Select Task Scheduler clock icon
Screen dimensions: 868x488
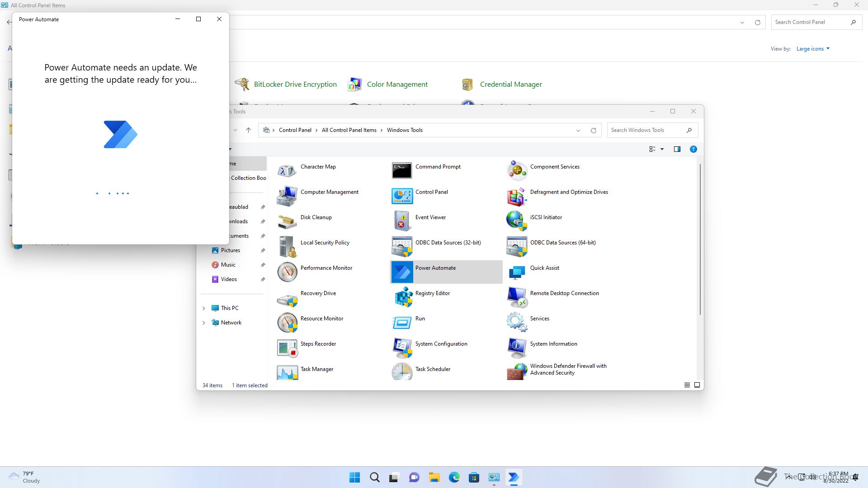click(x=402, y=371)
